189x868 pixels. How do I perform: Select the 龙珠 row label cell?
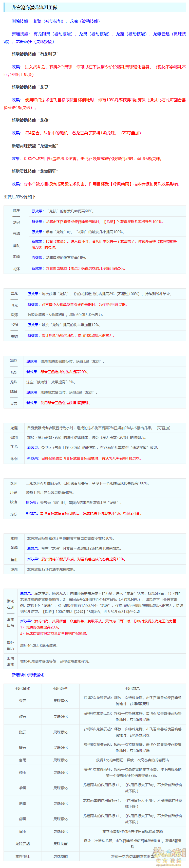pos(14,382)
